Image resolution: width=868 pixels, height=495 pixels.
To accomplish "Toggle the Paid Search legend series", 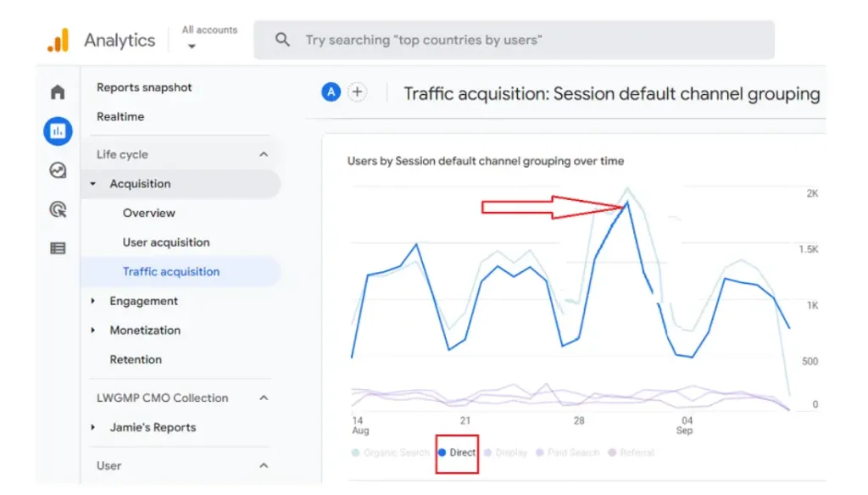I will [568, 453].
